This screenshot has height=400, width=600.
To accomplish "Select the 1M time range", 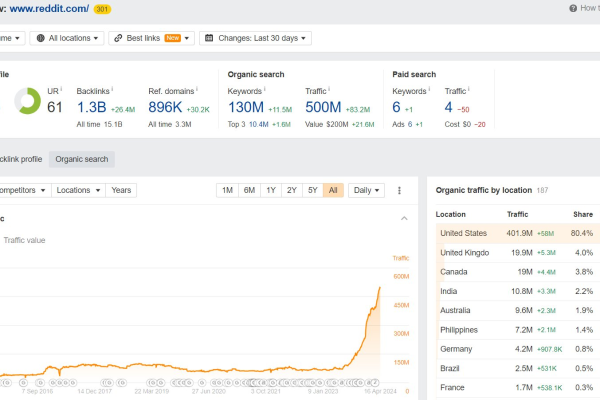I will pos(227,190).
